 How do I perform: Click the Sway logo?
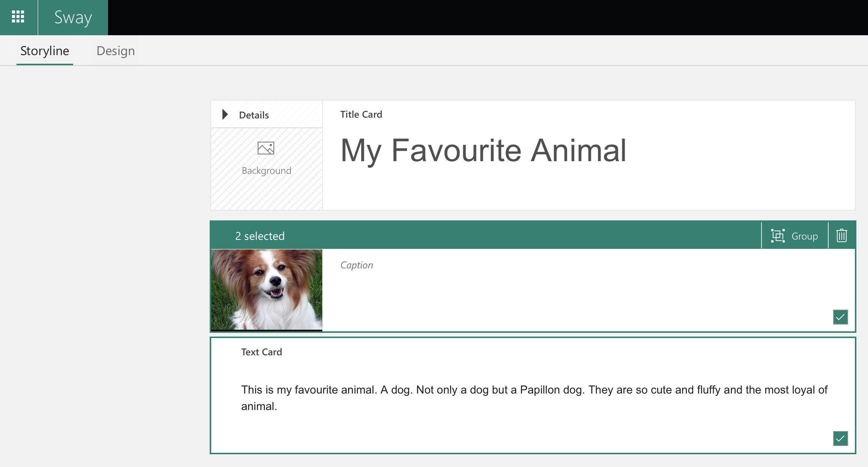click(x=73, y=17)
